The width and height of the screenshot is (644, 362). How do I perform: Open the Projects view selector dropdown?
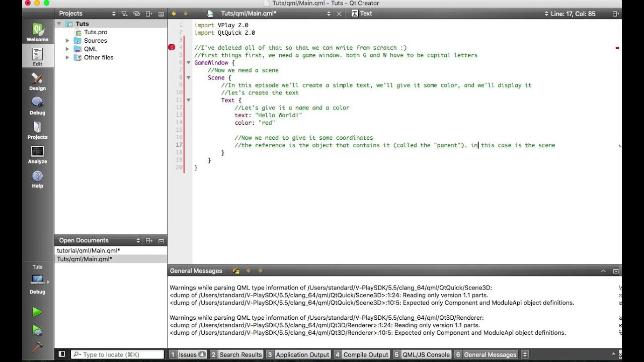pyautogui.click(x=114, y=14)
